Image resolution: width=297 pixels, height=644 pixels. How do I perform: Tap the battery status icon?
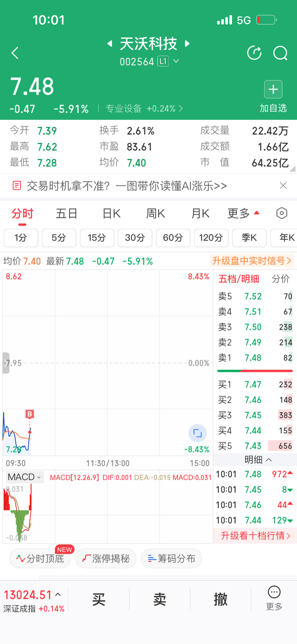(x=266, y=20)
